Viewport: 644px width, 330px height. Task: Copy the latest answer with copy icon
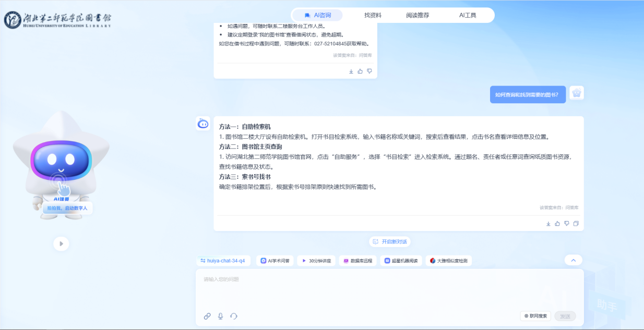[576, 224]
